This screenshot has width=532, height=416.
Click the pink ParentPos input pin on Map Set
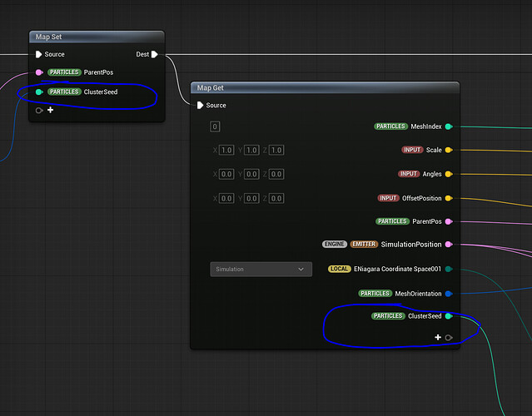(x=39, y=72)
